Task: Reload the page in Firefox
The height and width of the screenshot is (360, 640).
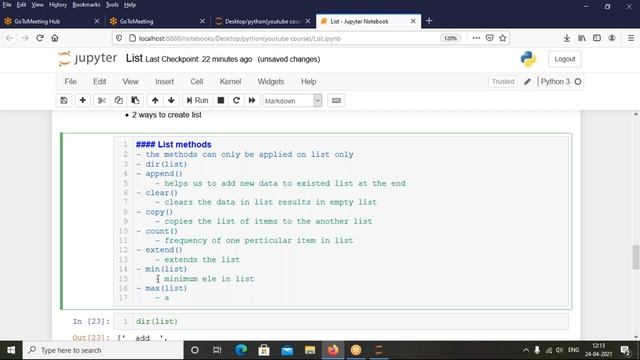Action: (x=40, y=38)
